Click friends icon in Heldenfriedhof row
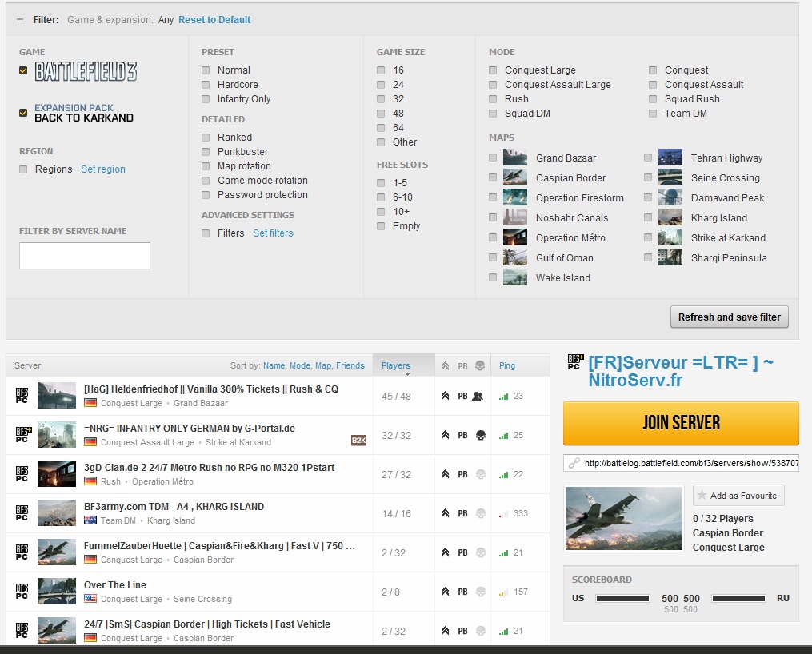This screenshot has width=812, height=654. click(x=478, y=397)
